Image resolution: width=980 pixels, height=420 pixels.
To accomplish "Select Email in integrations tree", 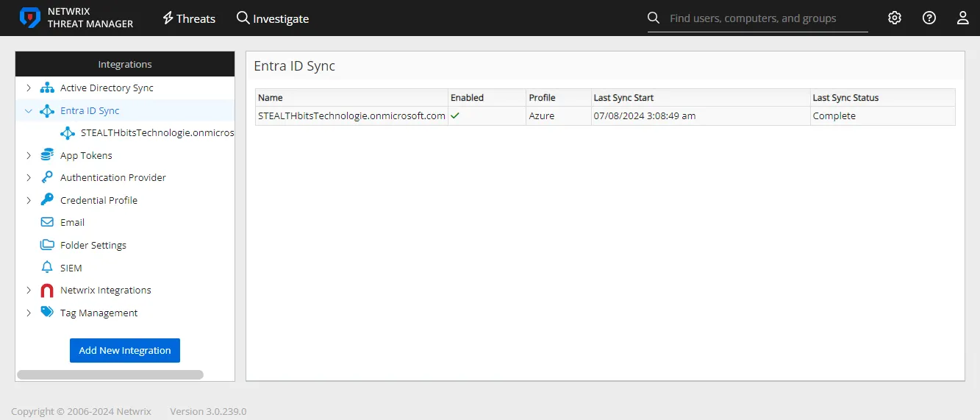I will click(72, 222).
